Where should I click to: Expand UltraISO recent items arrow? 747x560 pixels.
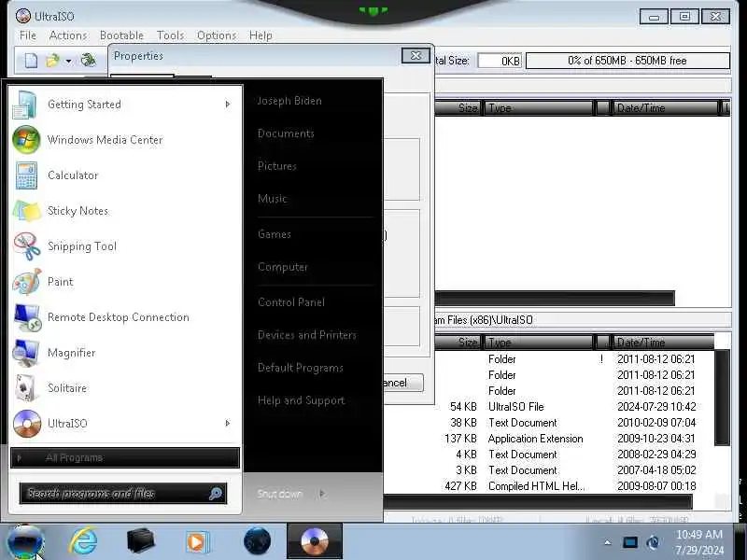(228, 424)
